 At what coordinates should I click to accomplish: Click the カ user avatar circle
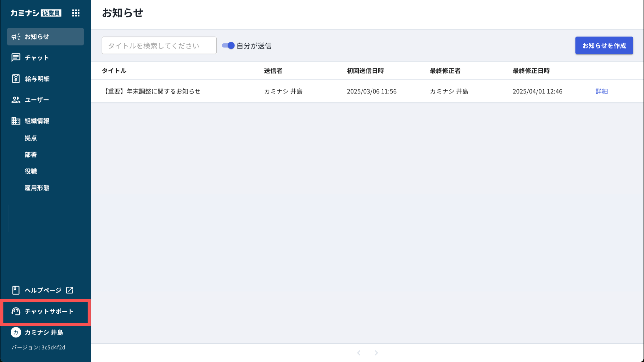[x=16, y=332]
